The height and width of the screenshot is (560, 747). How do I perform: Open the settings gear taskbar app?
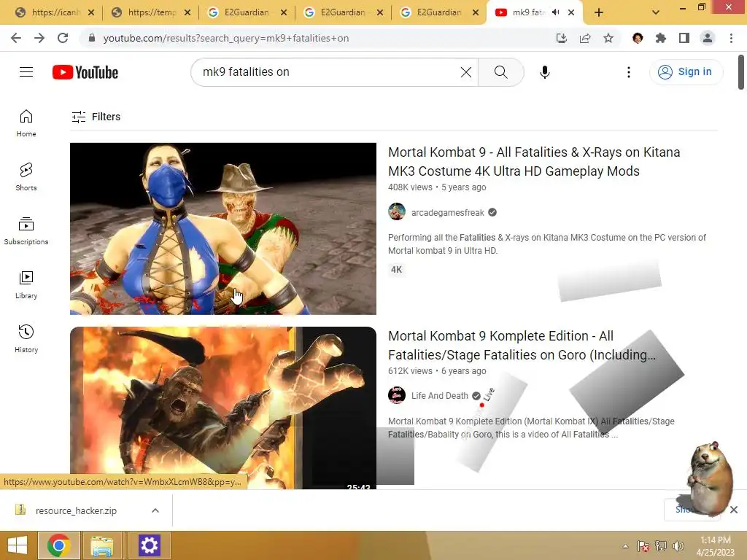coord(149,545)
